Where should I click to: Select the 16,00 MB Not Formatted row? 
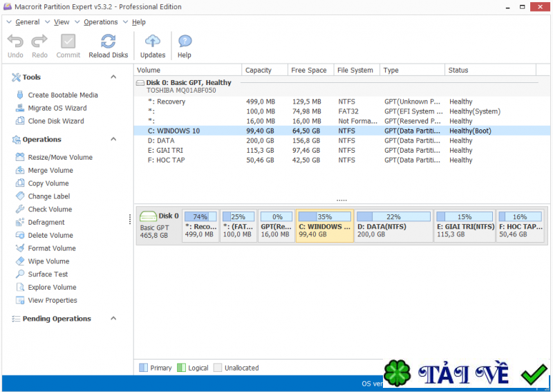click(341, 121)
